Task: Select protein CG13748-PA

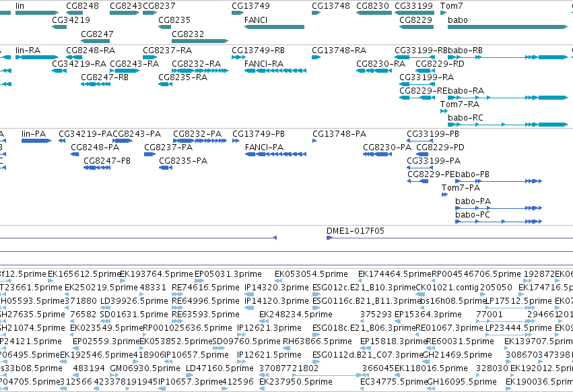Action: 339,134
